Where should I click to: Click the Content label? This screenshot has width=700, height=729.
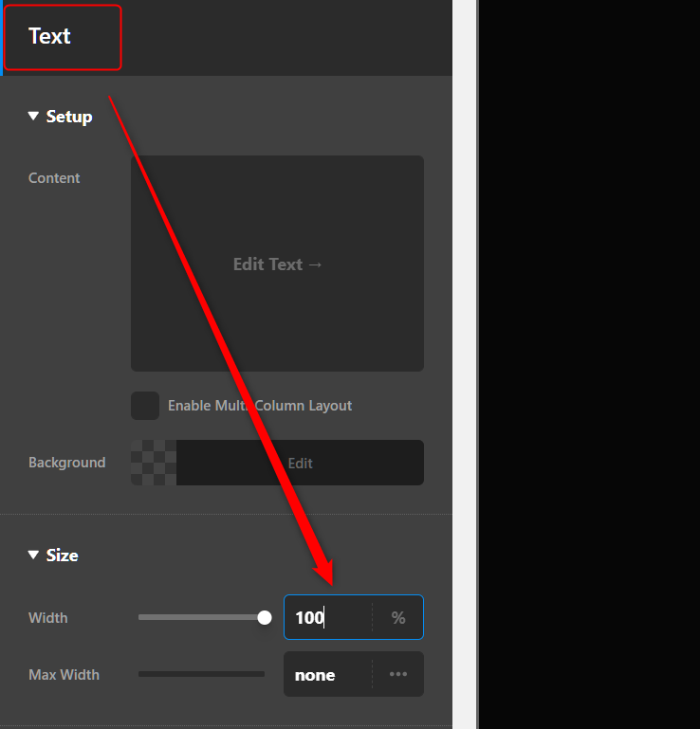click(54, 178)
